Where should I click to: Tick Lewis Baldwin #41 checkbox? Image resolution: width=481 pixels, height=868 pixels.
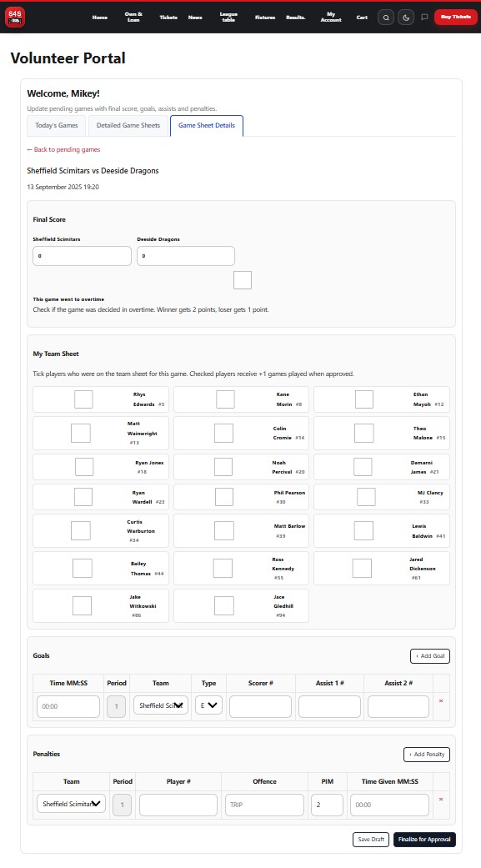click(x=363, y=530)
